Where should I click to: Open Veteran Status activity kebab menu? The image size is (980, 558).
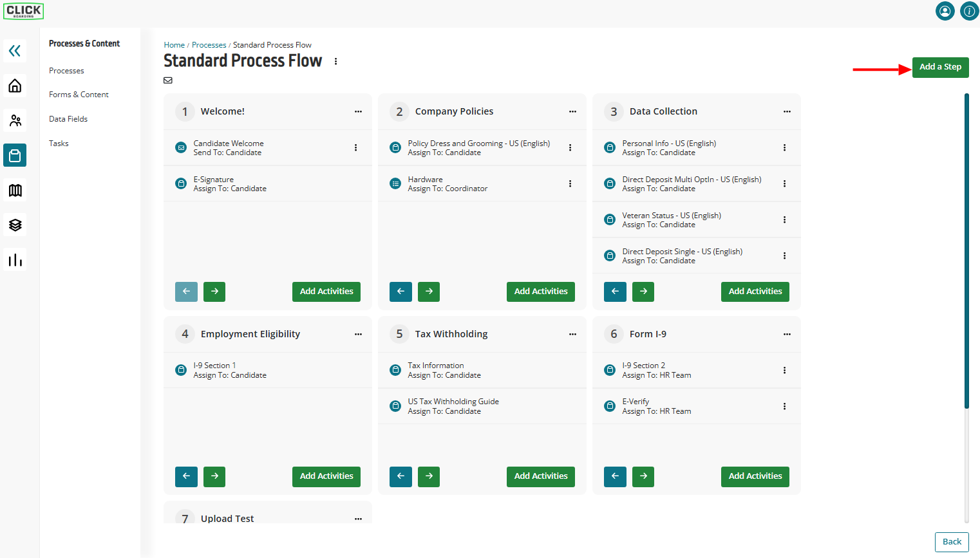point(784,219)
